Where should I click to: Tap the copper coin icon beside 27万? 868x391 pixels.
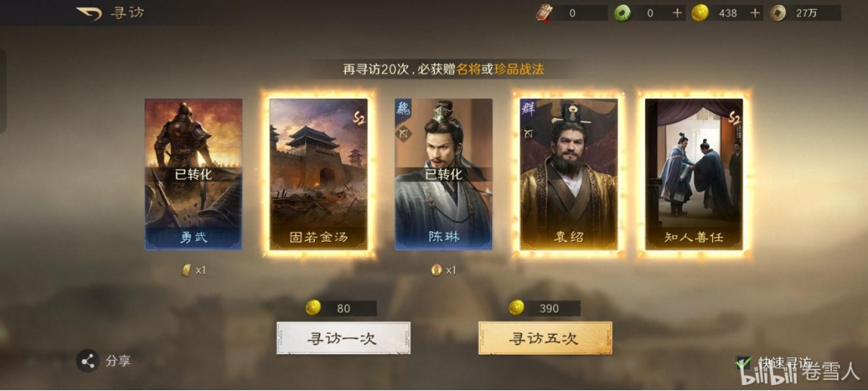(778, 13)
